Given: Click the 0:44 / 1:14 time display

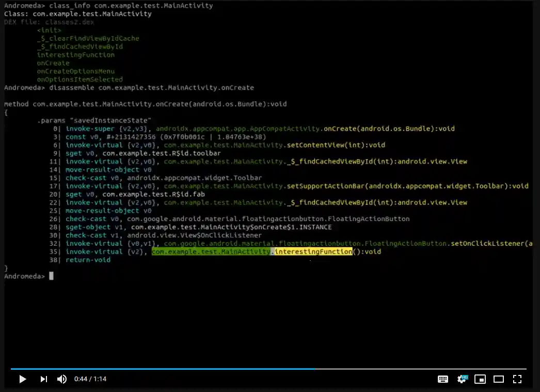Looking at the screenshot, I should click(x=90, y=379).
